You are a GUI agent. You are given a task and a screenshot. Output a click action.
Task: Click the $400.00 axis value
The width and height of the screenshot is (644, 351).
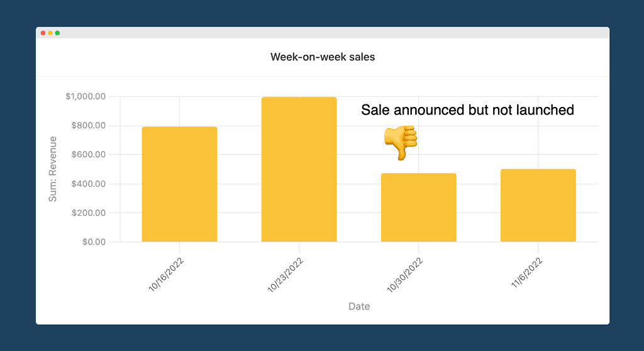pyautogui.click(x=87, y=184)
